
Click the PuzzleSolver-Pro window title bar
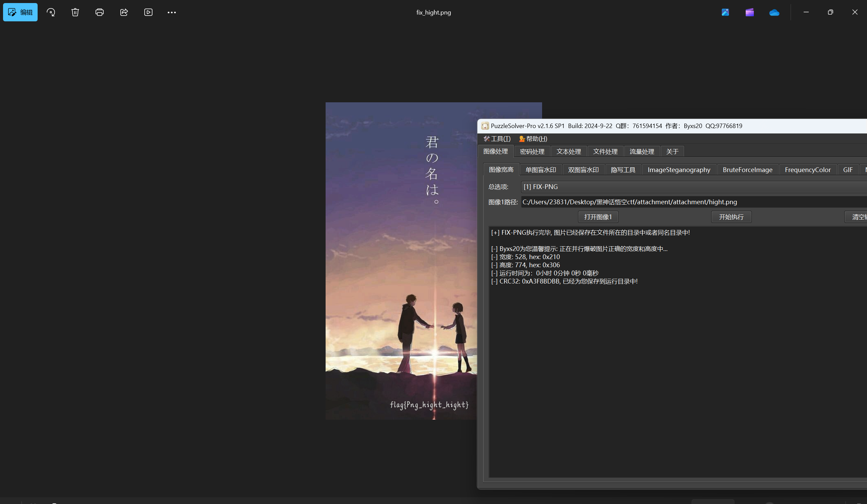click(x=672, y=126)
